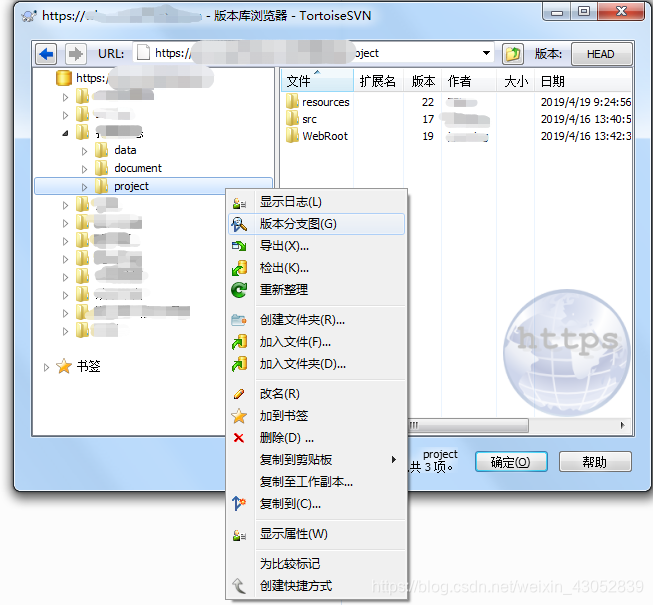653x605 pixels.
Task: Choose 加到书签 from the context menu
Action: pos(317,416)
